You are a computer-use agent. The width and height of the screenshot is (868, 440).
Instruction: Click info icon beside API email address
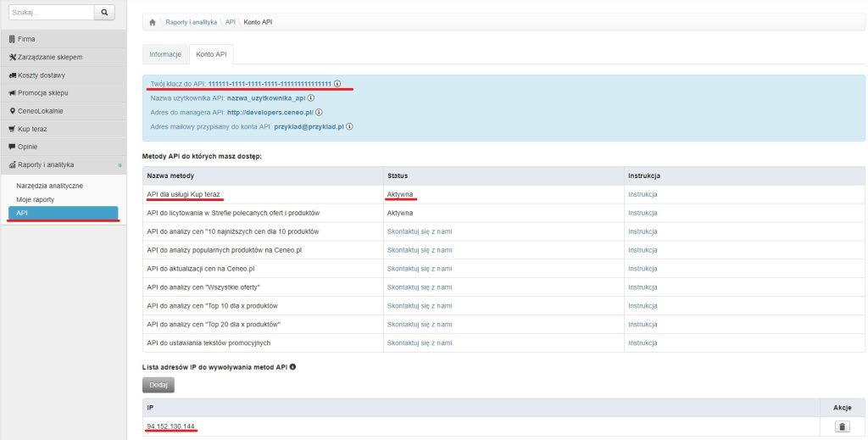349,126
